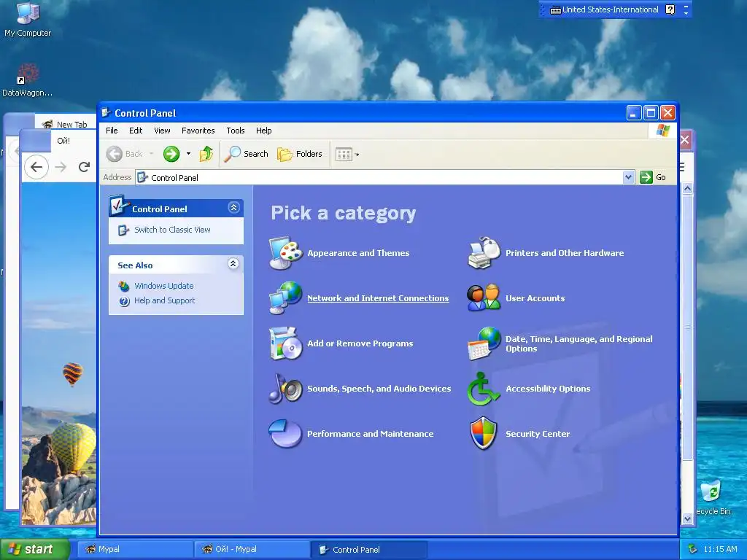Open the Address bar dropdown
The width and height of the screenshot is (747, 560).
point(628,177)
